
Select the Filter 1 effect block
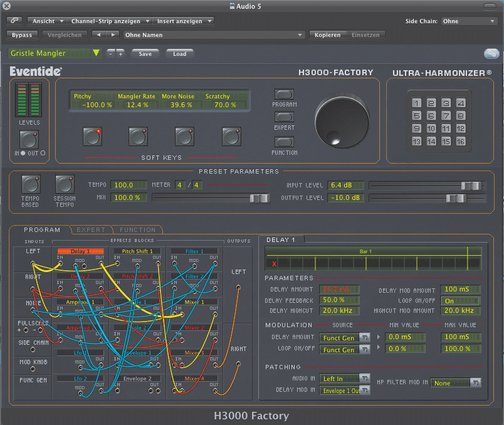click(194, 251)
